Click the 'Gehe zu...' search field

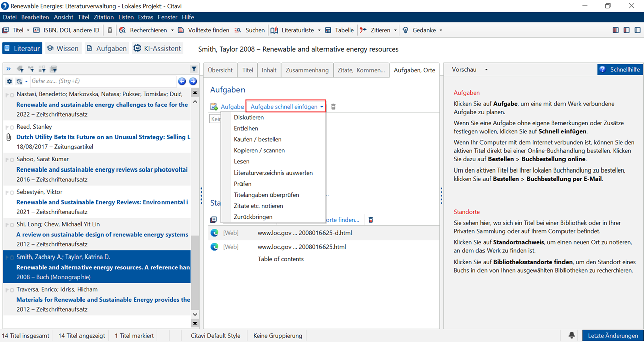tap(101, 81)
